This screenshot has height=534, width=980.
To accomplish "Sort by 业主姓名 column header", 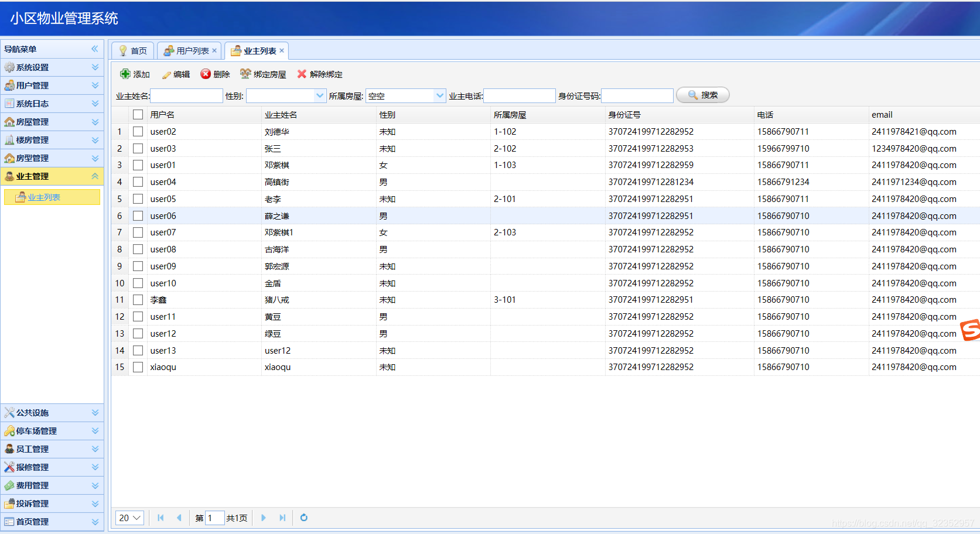I will tap(318, 115).
